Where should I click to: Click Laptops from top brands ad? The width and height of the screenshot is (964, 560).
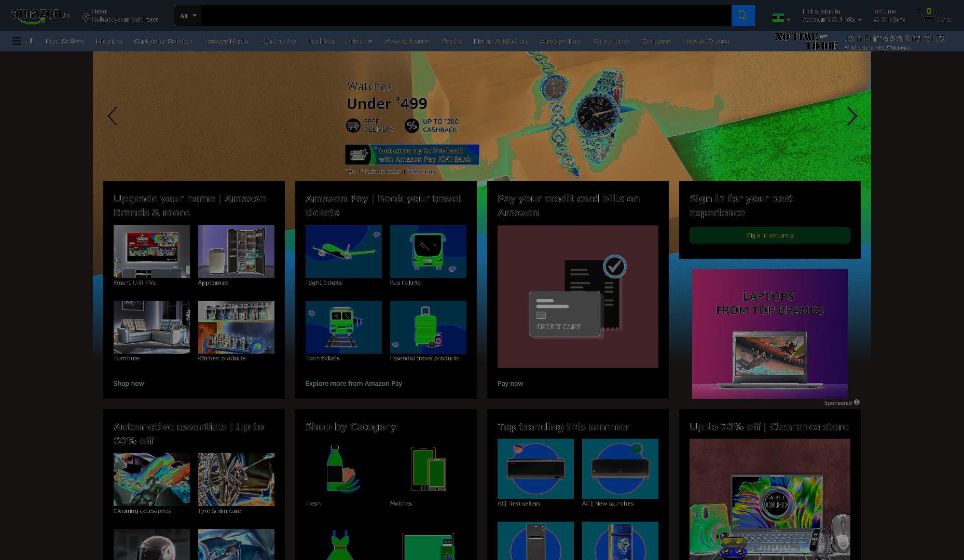[x=770, y=333]
